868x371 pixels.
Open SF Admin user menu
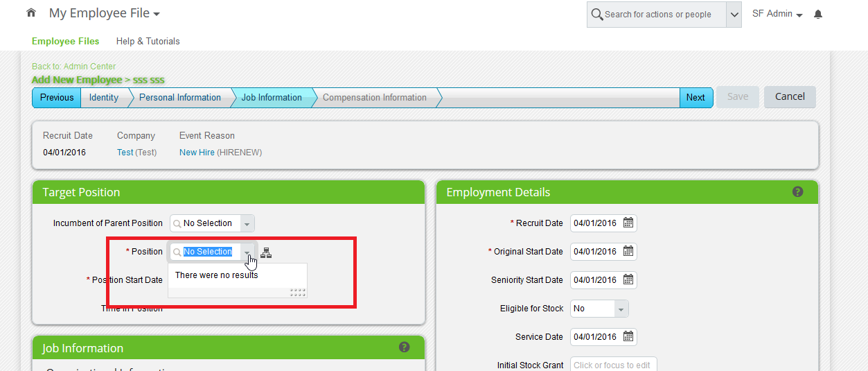777,14
